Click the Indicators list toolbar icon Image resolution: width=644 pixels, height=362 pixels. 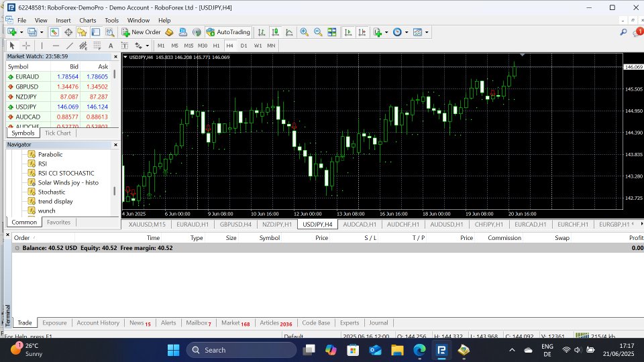click(378, 32)
